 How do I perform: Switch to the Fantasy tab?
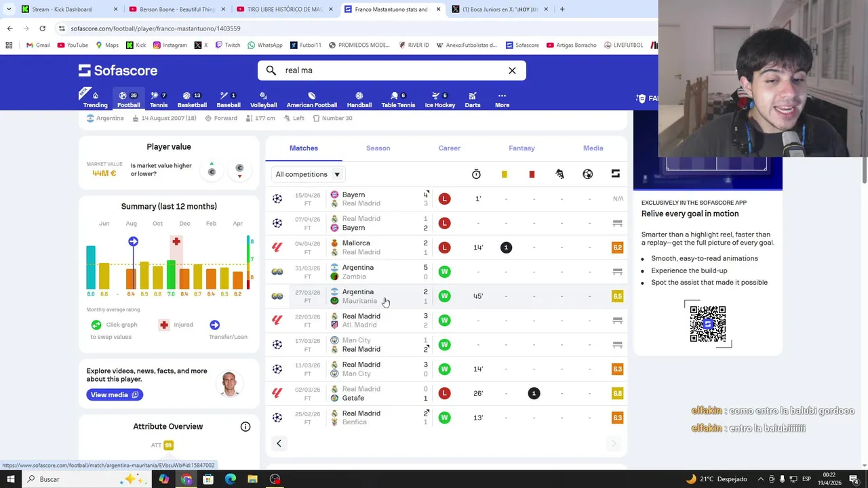tap(521, 148)
